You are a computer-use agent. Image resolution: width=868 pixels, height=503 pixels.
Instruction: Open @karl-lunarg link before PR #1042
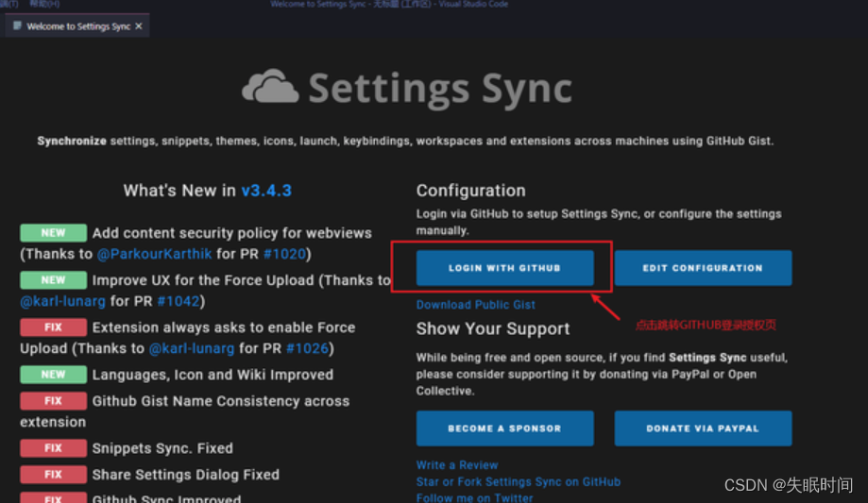tap(62, 301)
